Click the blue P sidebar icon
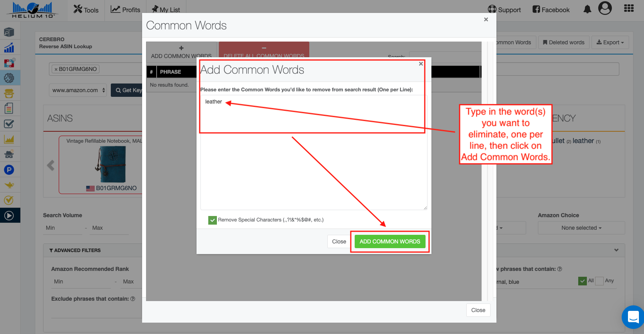The image size is (644, 334). [9, 170]
